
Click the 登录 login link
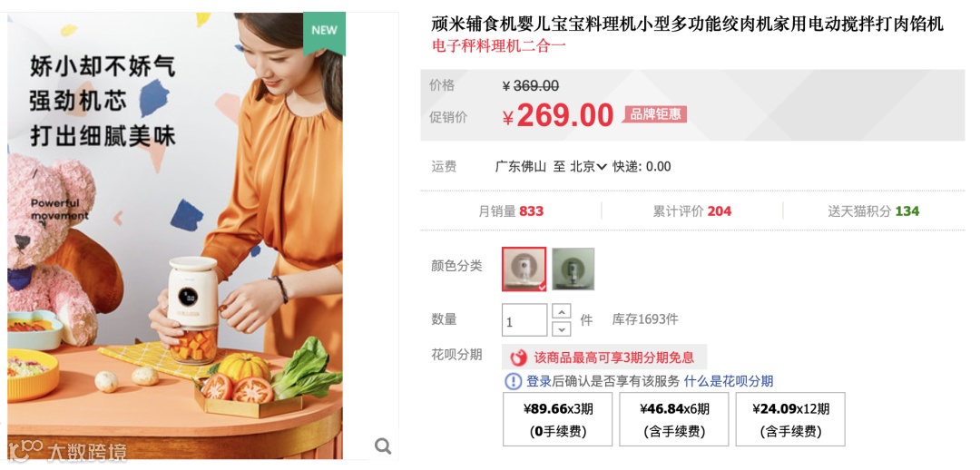click(x=539, y=381)
